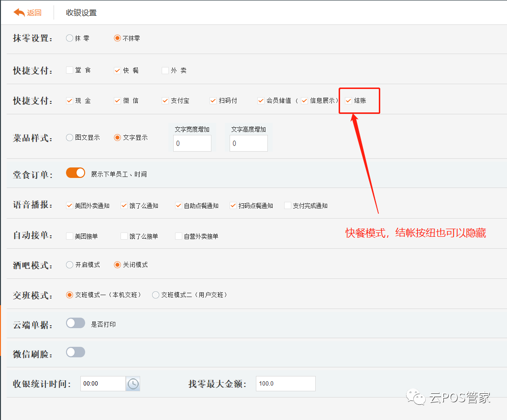Enable the 堂食 quick payment checkbox

69,70
